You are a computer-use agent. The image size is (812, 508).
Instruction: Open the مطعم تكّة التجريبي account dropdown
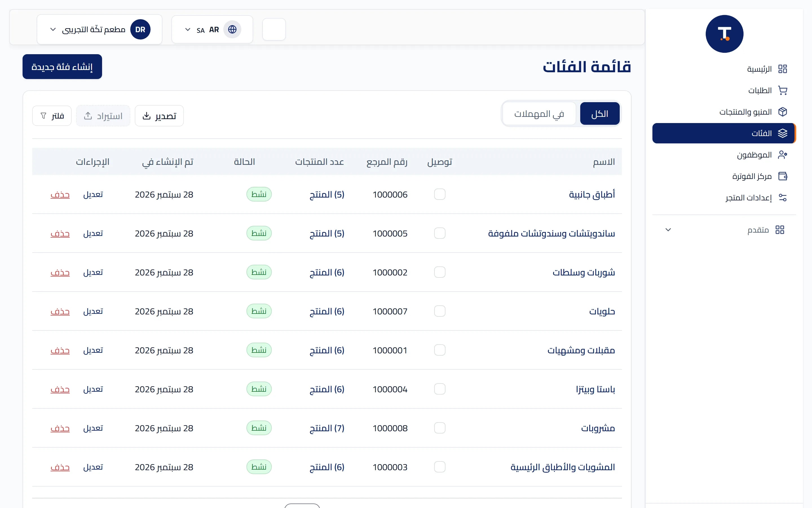(99, 30)
